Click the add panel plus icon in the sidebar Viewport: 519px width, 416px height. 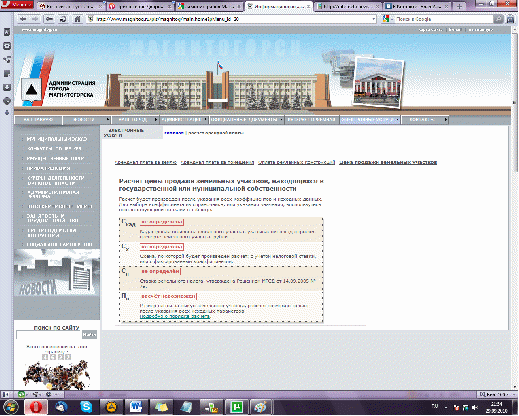7,112
